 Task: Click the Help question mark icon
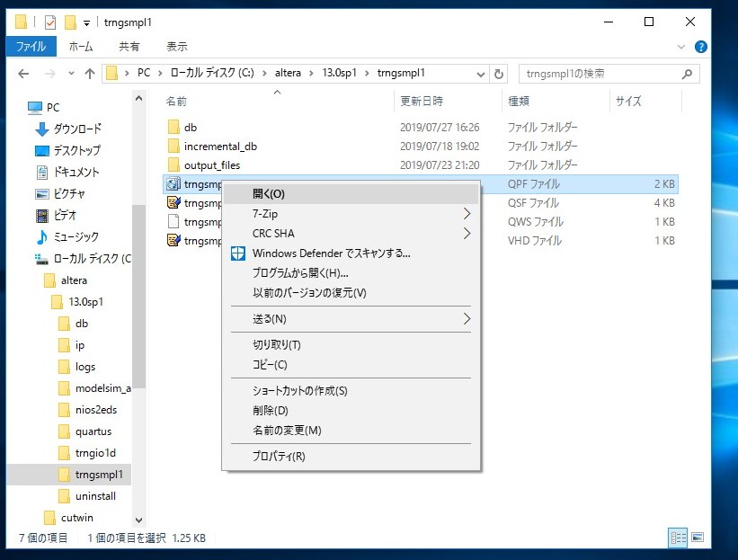[x=700, y=47]
